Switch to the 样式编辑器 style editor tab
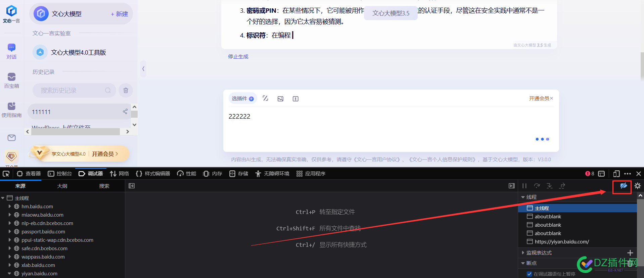 coord(153,174)
